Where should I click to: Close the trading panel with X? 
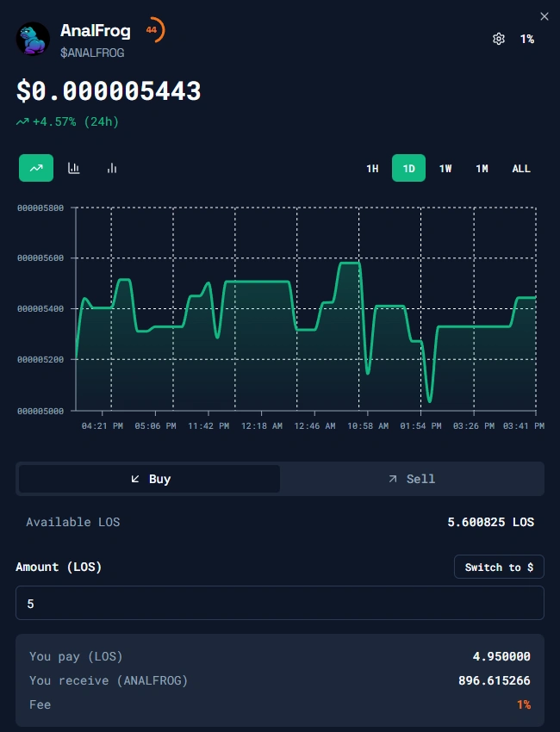tap(544, 16)
